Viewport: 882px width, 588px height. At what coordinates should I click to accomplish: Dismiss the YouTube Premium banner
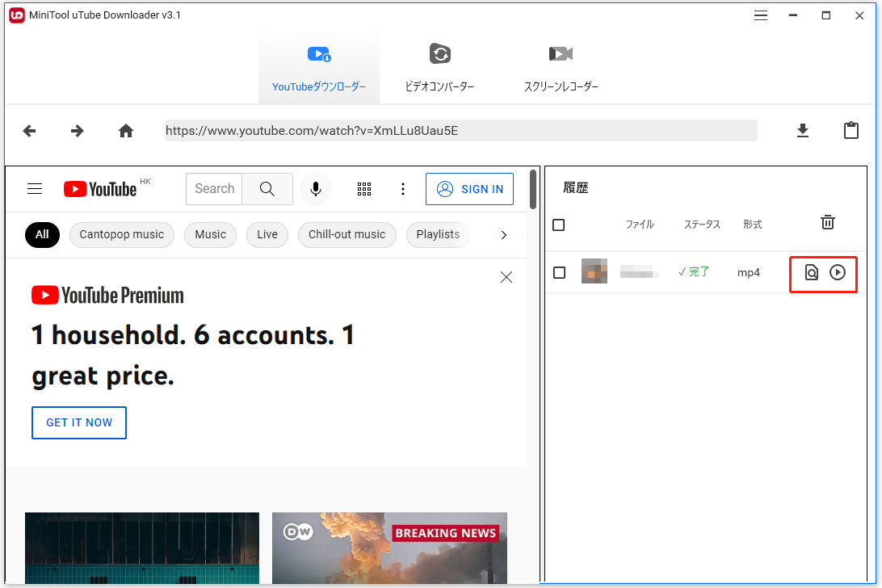[x=506, y=277]
